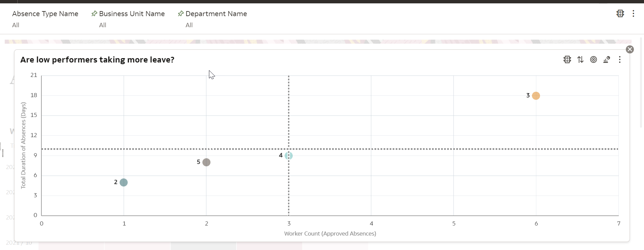Click the Total Duration of Absences y-axis label
Screen dimensions: 644x250
coord(23,145)
